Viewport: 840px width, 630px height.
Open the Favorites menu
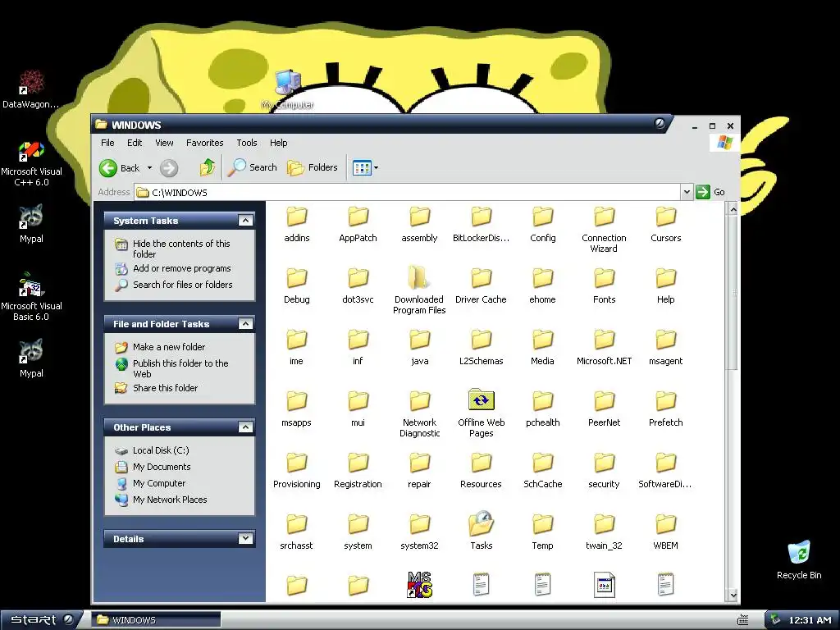[204, 143]
